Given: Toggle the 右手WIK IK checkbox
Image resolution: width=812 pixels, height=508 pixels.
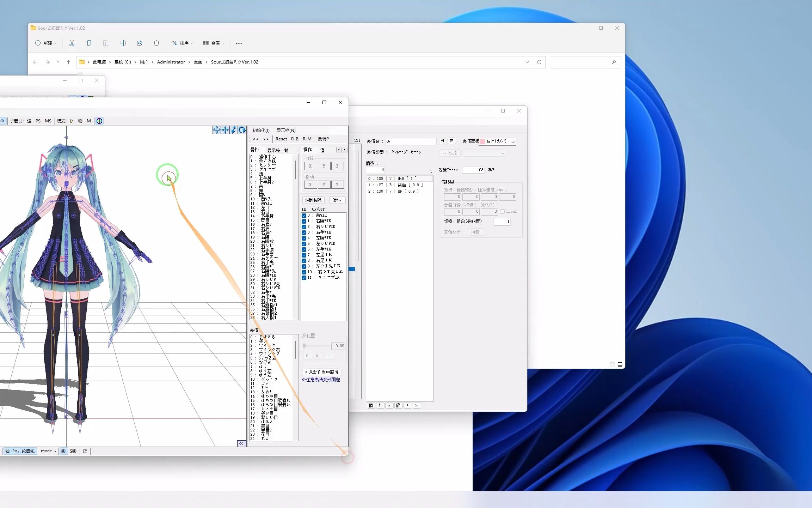Looking at the screenshot, I should [x=304, y=232].
